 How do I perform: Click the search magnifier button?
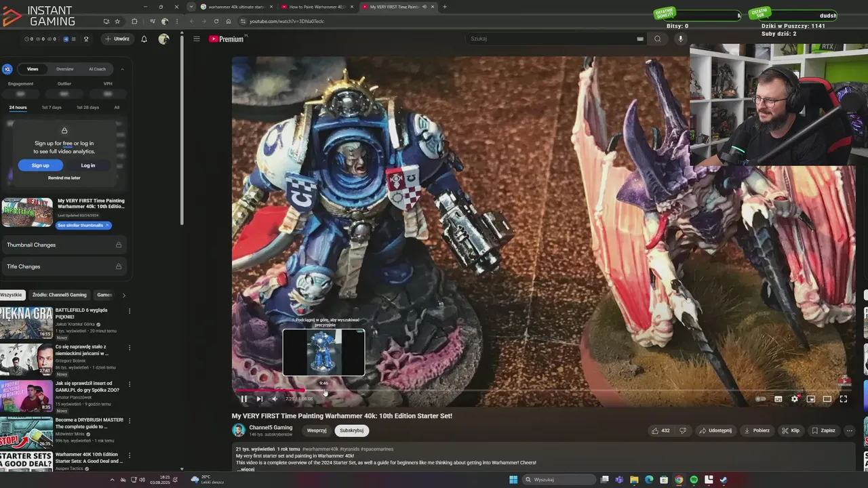click(x=657, y=39)
